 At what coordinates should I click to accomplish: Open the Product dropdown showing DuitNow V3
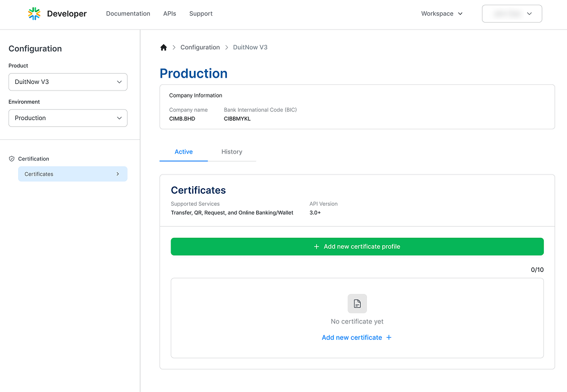pos(68,82)
